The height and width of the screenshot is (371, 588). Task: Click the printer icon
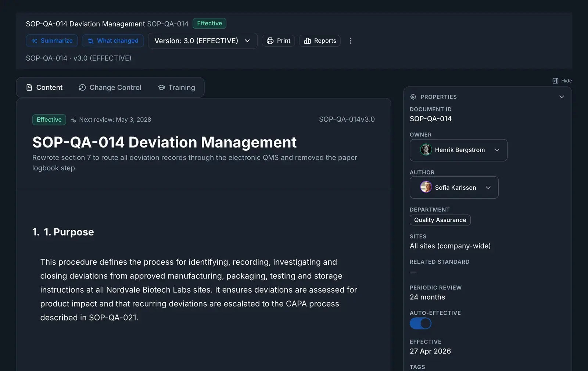270,41
